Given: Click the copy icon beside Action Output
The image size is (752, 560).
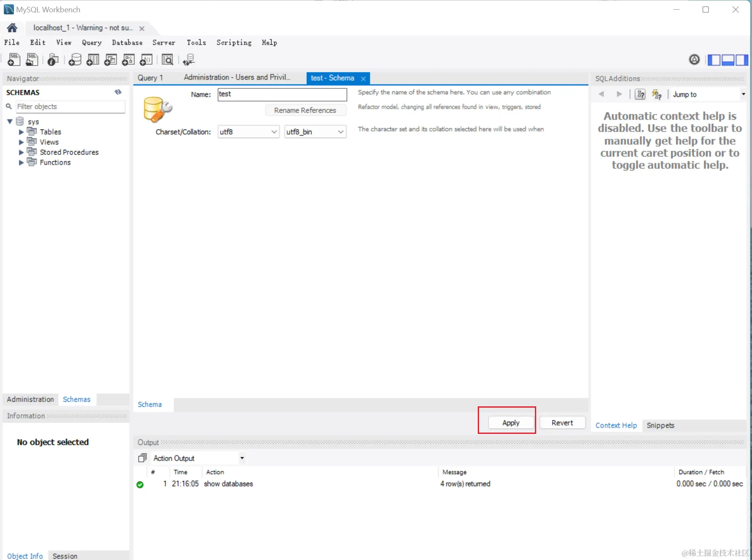Looking at the screenshot, I should coord(143,458).
